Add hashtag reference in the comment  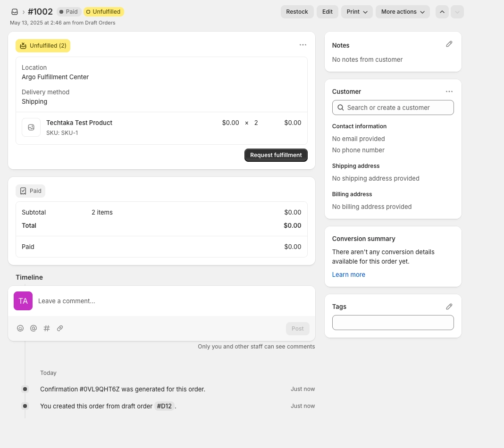point(47,328)
